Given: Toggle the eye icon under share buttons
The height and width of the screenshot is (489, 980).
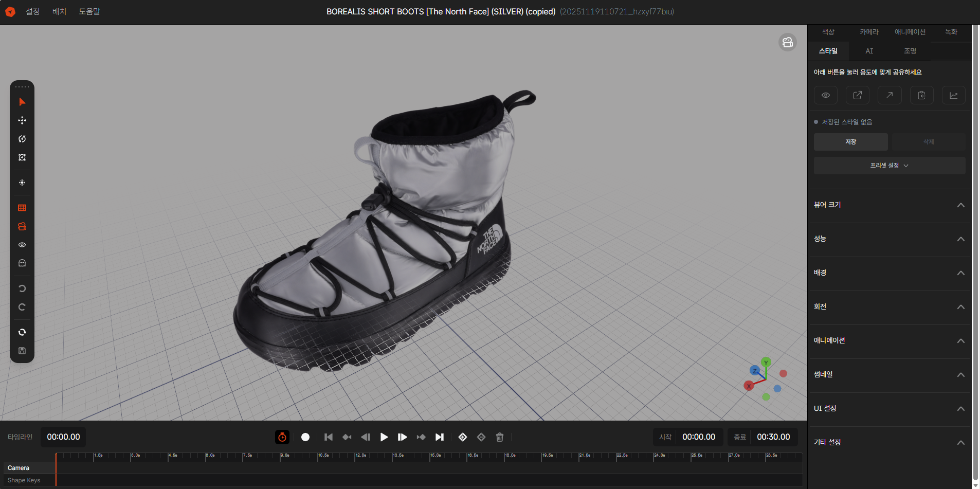Looking at the screenshot, I should pyautogui.click(x=826, y=95).
